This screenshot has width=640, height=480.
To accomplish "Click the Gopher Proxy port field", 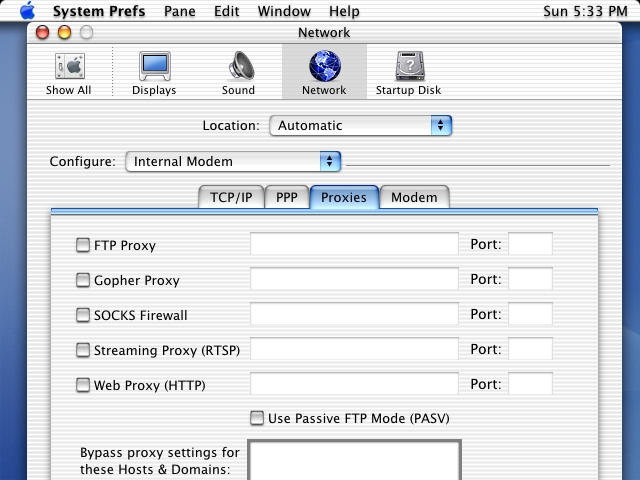I will point(531,279).
